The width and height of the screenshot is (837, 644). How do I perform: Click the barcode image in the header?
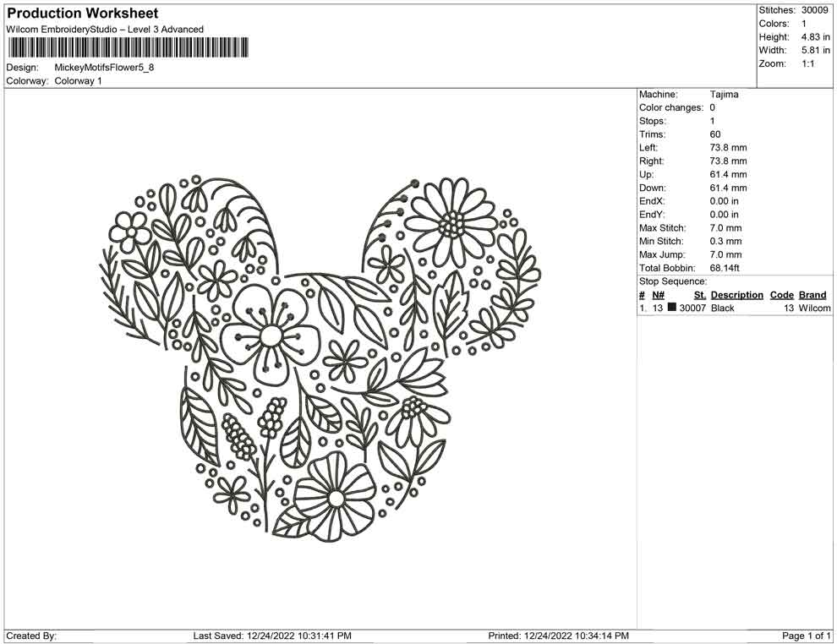pyautogui.click(x=129, y=47)
